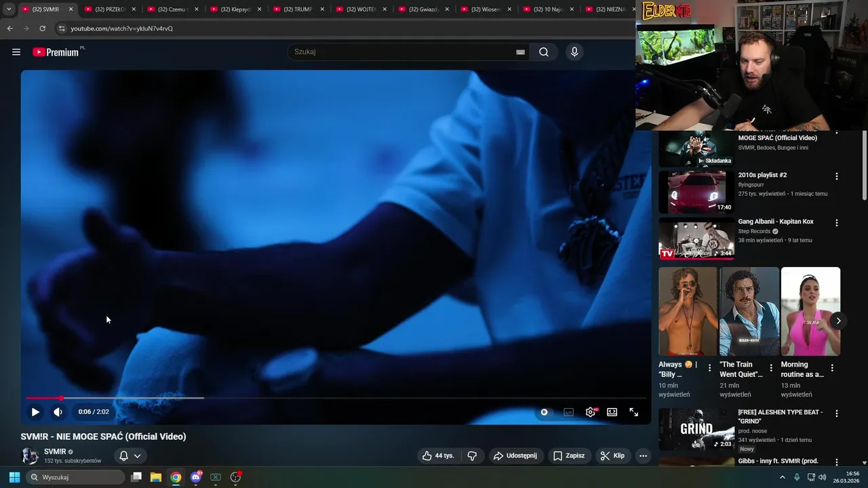Viewport: 868px width, 488px height.
Task: Open the 2010s playlist #2 thumbnail
Action: click(x=696, y=192)
